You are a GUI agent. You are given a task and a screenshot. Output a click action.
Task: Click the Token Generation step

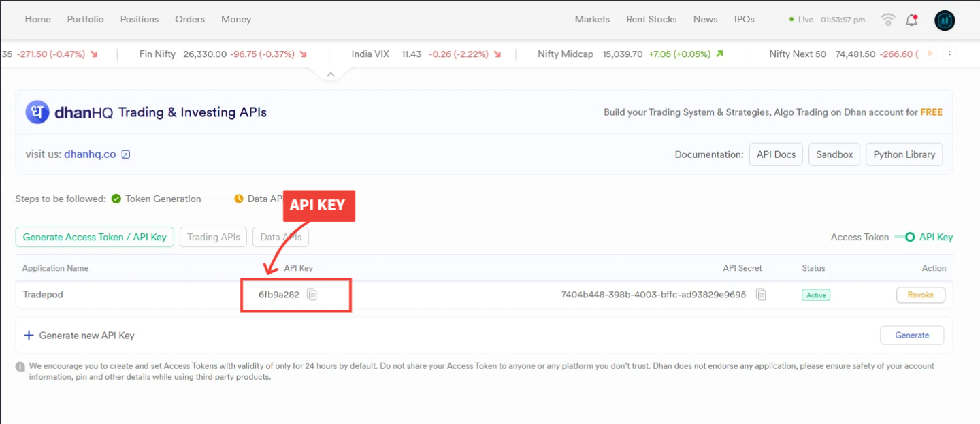click(x=163, y=199)
